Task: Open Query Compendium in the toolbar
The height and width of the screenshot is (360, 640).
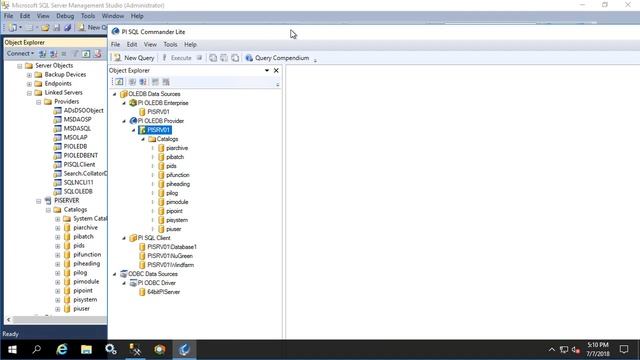Action: click(x=277, y=58)
